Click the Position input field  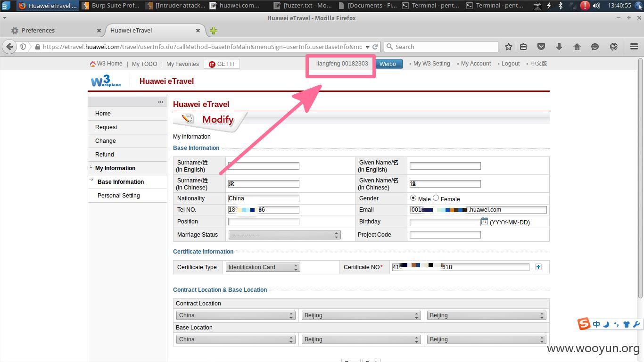point(264,222)
